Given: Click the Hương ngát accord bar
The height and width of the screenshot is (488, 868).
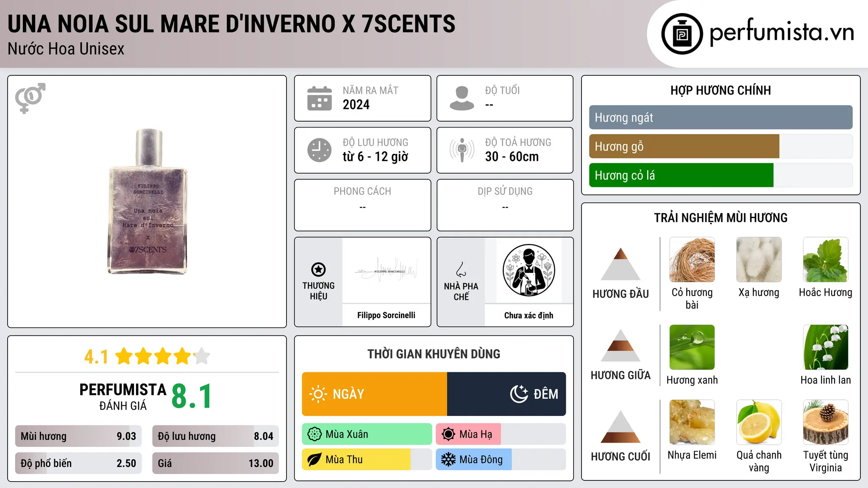Looking at the screenshot, I should pyautogui.click(x=721, y=117).
